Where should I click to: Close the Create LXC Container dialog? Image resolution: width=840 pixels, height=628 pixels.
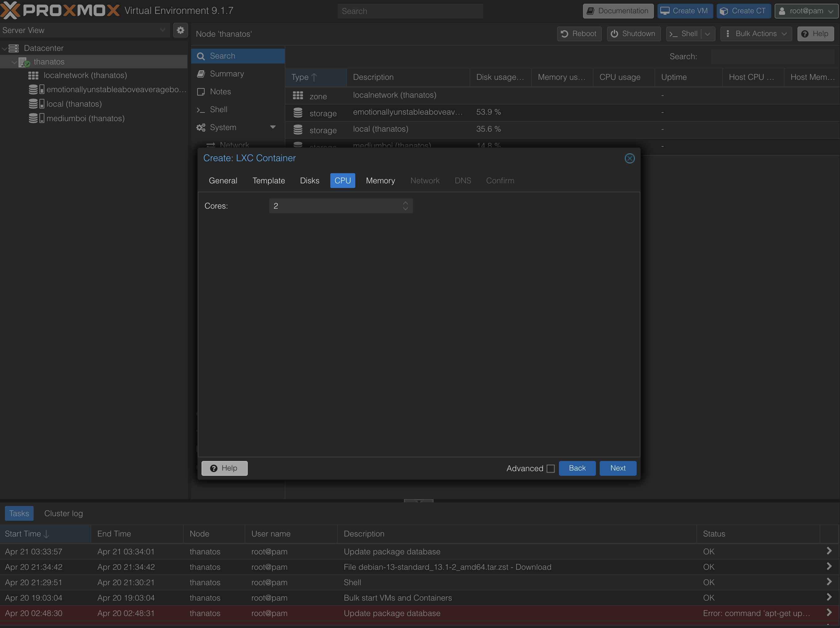629,158
